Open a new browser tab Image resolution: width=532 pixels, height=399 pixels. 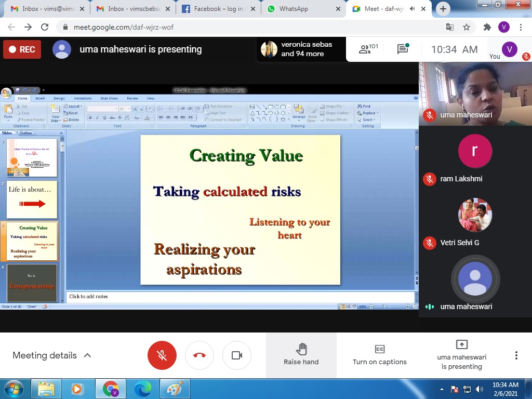[443, 9]
